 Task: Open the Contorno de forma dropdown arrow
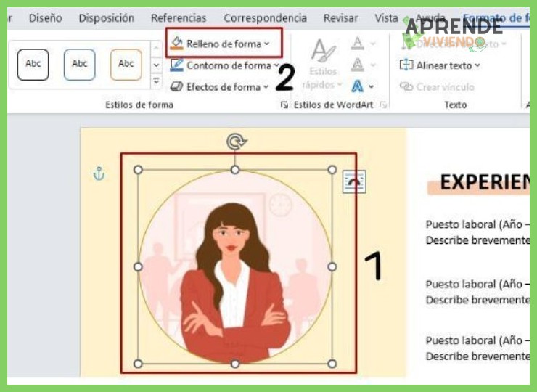[276, 65]
